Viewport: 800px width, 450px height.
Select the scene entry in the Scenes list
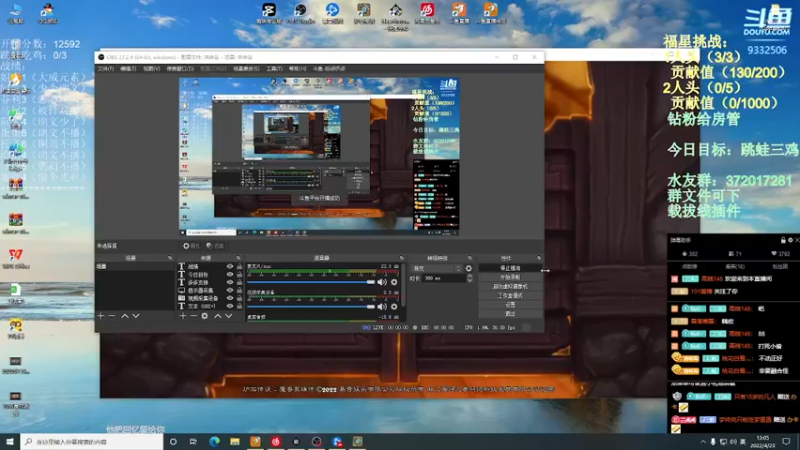(x=134, y=267)
